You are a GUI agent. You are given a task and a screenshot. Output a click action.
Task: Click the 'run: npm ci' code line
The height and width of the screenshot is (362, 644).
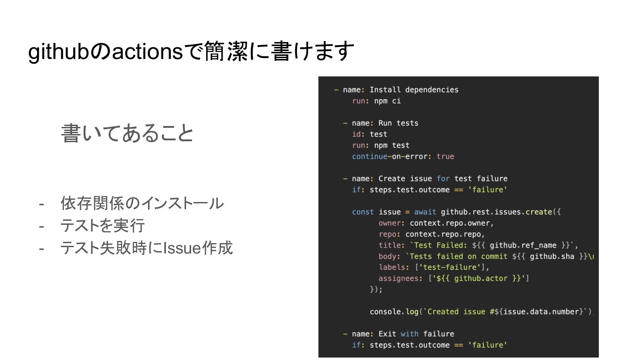(x=377, y=101)
